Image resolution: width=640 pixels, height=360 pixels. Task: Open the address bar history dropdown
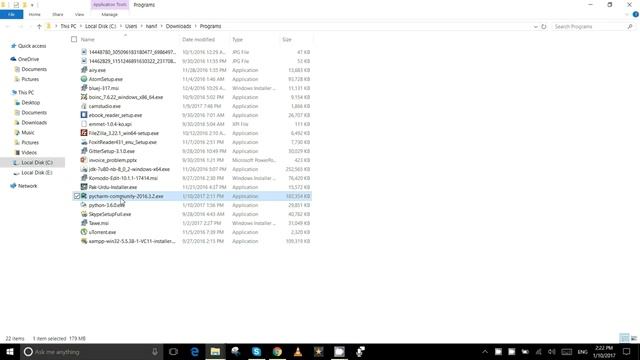pos(536,27)
